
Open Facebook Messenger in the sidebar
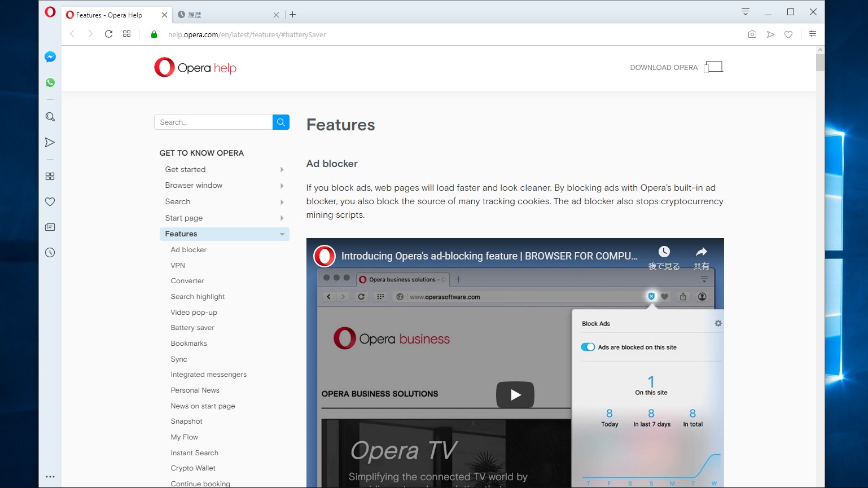(50, 57)
